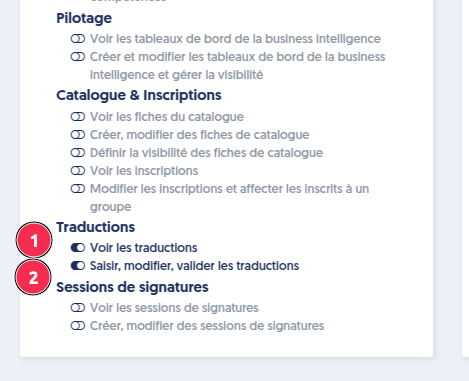469x381 pixels.
Task: Enable Créer et modifier les tableaux de bord switch
Action: [x=78, y=57]
